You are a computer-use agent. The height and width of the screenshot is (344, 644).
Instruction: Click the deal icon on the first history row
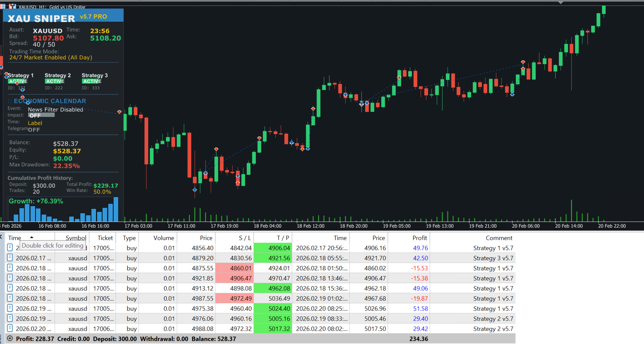coord(10,248)
